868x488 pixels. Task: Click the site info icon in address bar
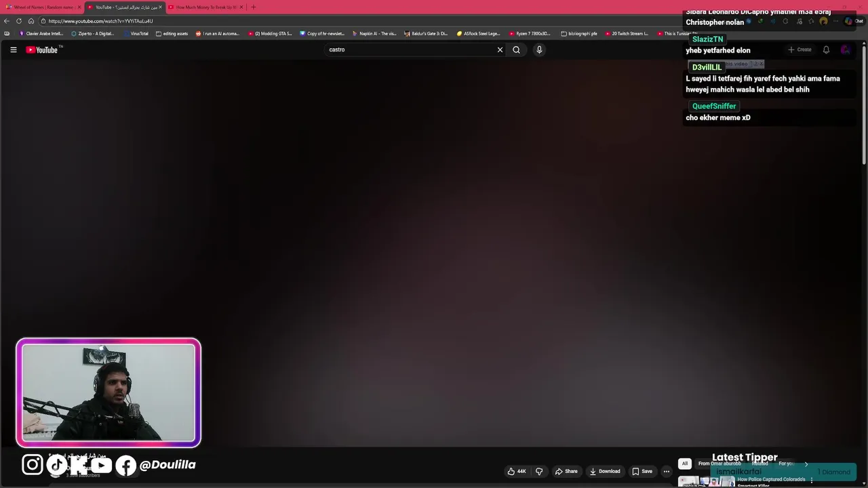click(42, 21)
